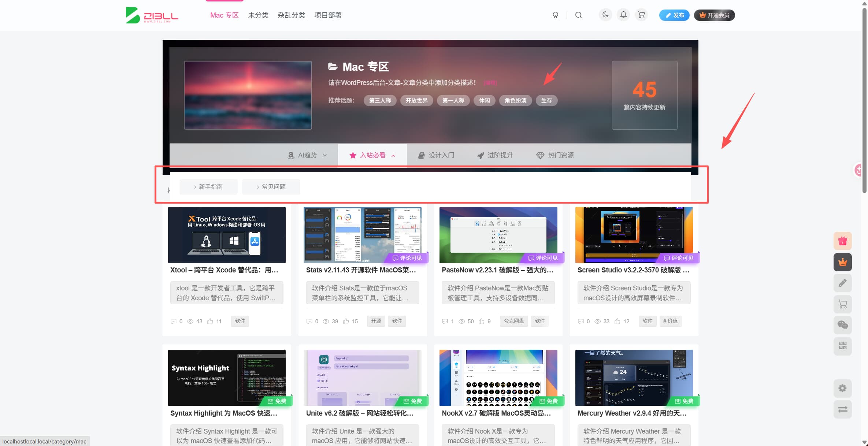The height and width of the screenshot is (446, 868).
Task: Click the like icon on PasteNow card
Action: (482, 322)
